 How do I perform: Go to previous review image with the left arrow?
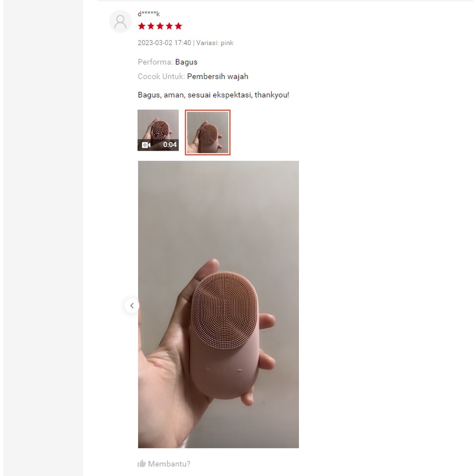[x=132, y=305]
